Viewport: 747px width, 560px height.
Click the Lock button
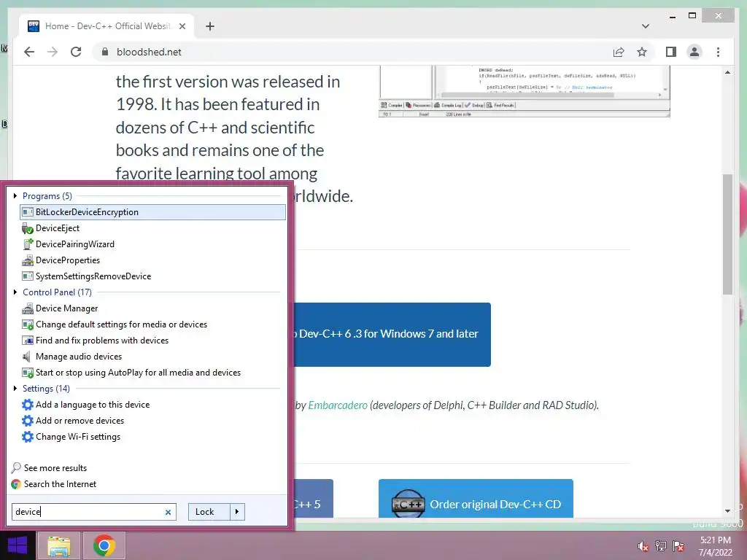209,512
